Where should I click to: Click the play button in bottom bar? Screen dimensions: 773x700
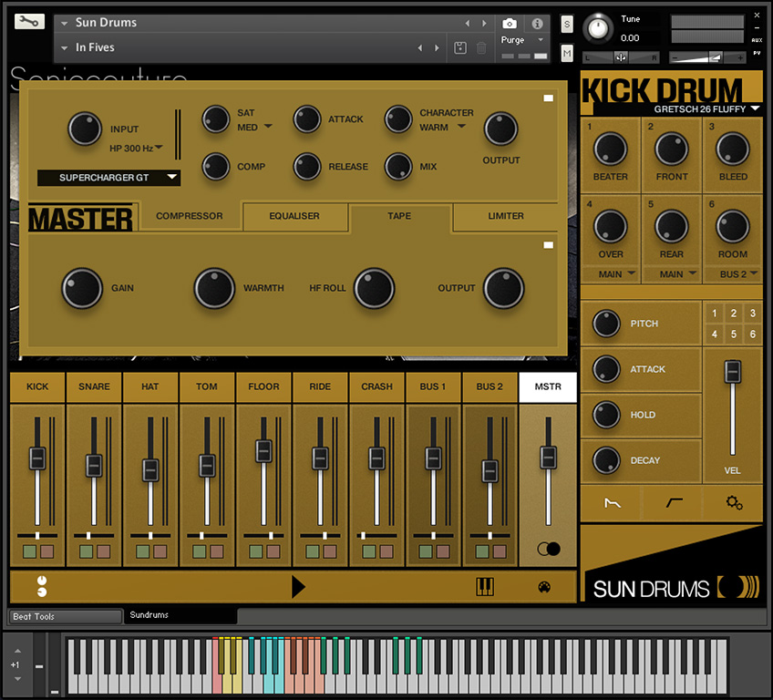pyautogui.click(x=298, y=587)
